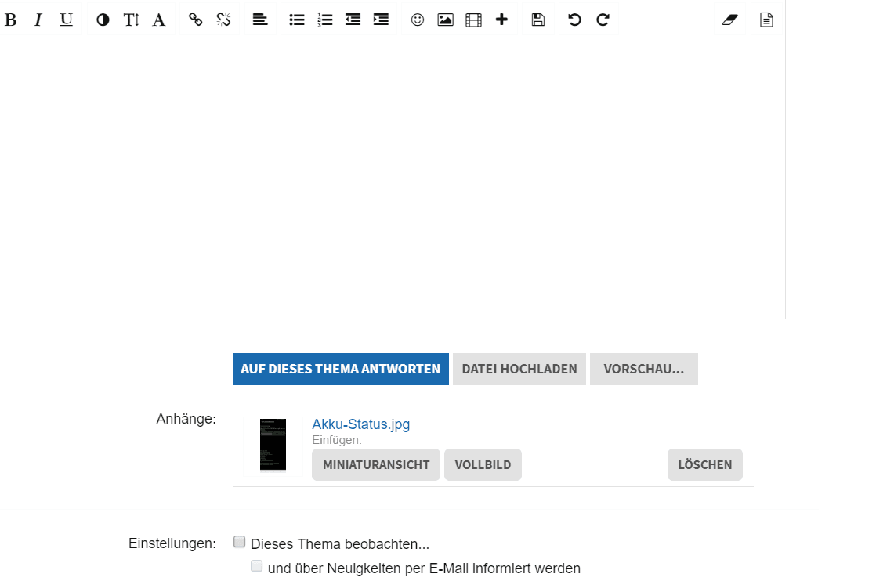Open the text color picker icon
This screenshot has height=588, width=894.
pos(103,20)
